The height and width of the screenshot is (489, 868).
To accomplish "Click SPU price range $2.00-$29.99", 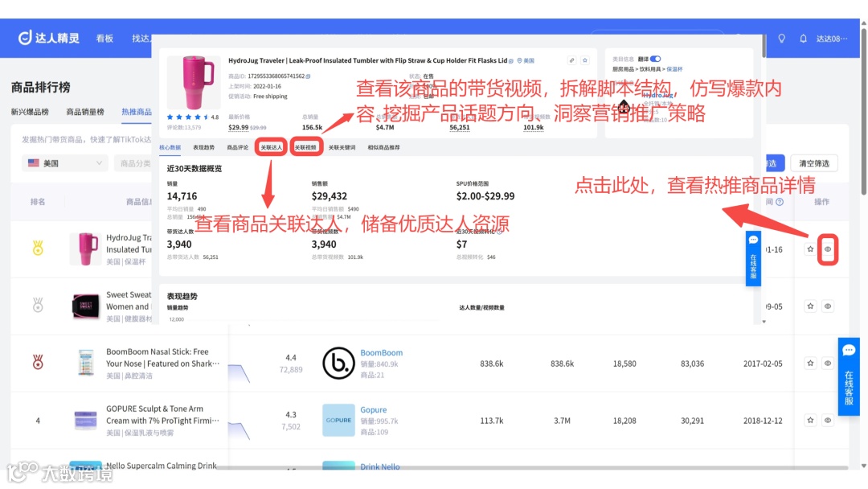I will pos(485,196).
